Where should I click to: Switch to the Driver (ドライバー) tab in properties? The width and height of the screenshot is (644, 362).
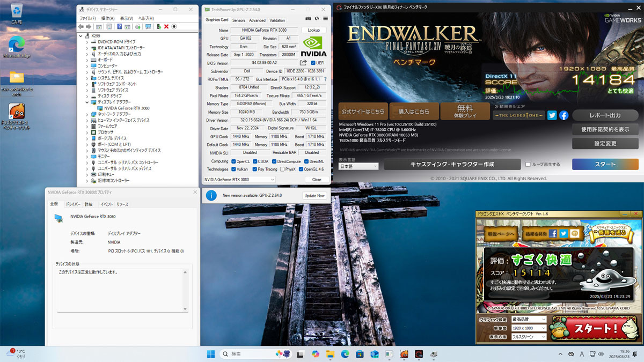pyautogui.click(x=73, y=204)
